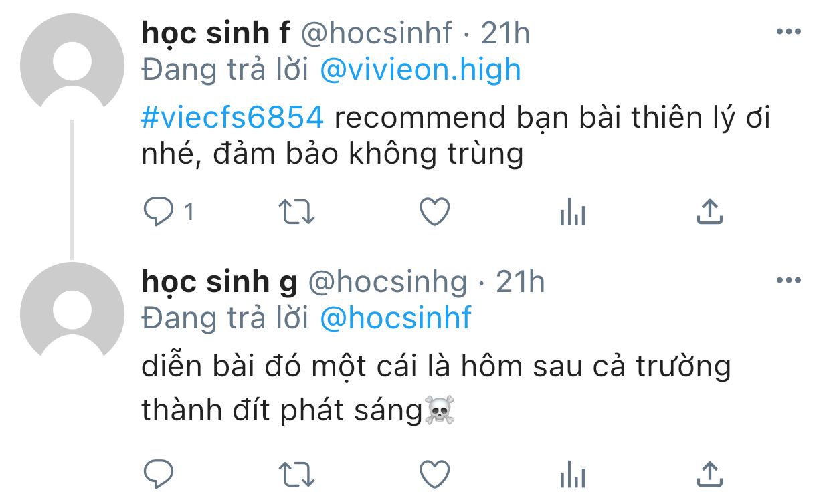Image resolution: width=831 pixels, height=504 pixels.
Task: Open more options on học sinh f tweet
Action: 788,32
